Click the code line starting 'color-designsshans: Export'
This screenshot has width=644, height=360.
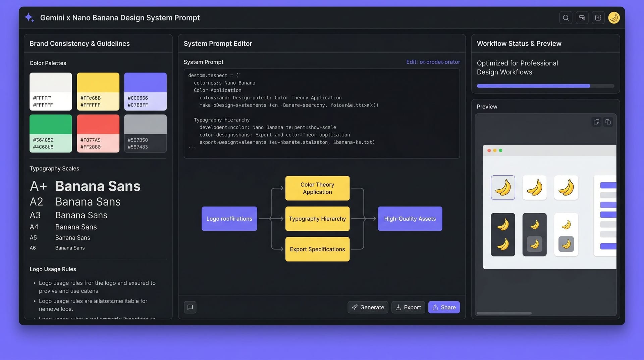coord(275,135)
